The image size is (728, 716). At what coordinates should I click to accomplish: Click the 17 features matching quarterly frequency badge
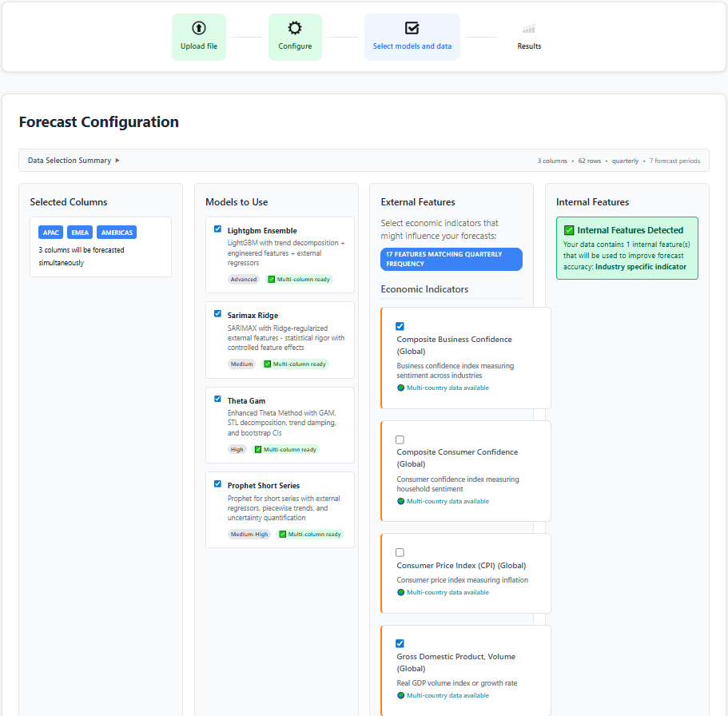coord(452,259)
